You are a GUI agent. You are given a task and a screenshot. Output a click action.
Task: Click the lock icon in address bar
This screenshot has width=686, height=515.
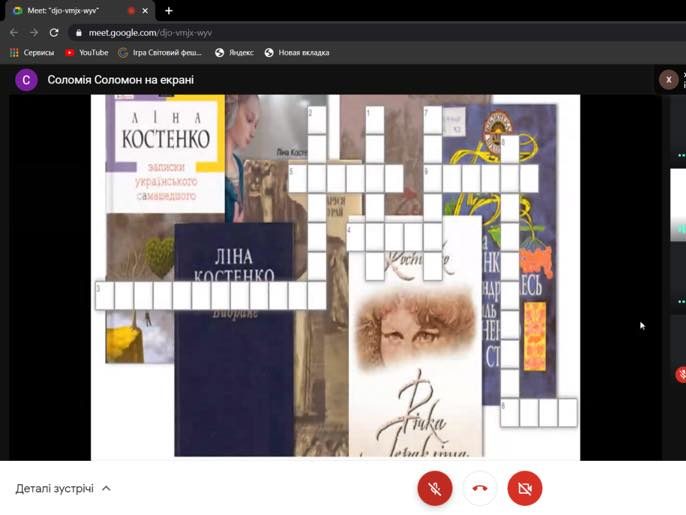(x=78, y=32)
